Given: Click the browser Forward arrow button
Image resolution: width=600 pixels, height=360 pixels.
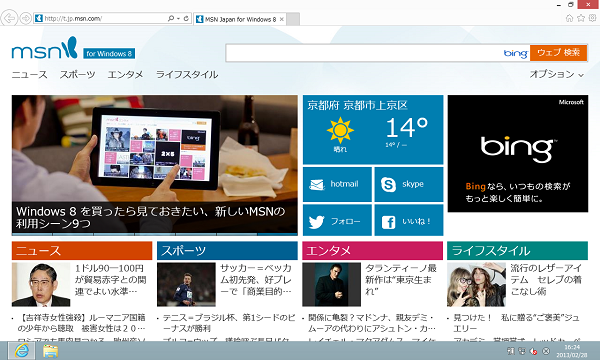Looking at the screenshot, I should [26, 18].
